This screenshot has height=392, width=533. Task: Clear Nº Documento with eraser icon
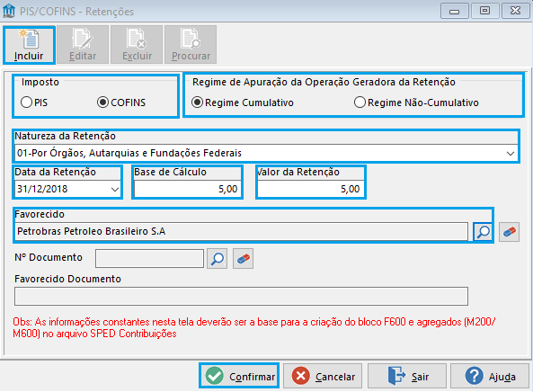click(243, 259)
